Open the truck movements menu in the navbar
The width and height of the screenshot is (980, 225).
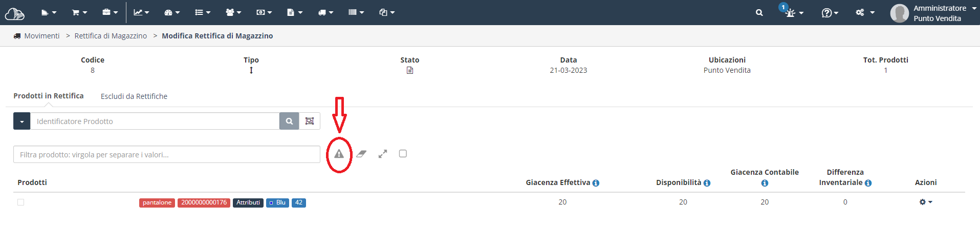[325, 12]
